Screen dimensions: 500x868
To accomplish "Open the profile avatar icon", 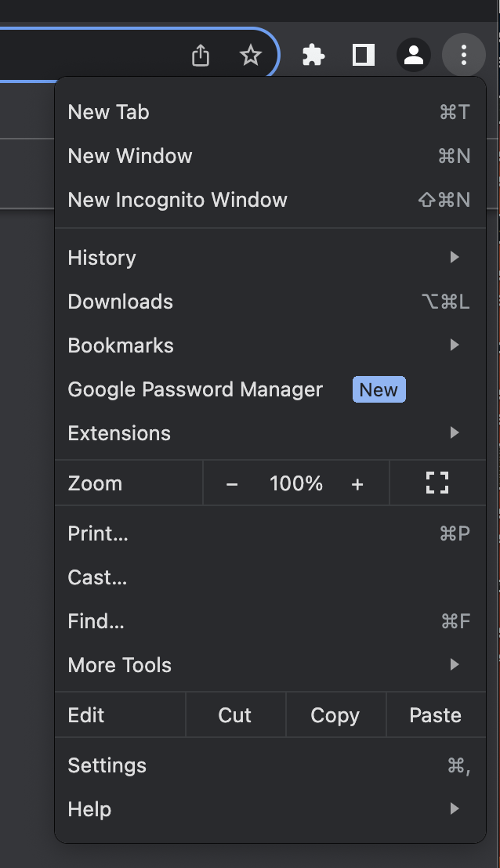I will click(x=413, y=56).
